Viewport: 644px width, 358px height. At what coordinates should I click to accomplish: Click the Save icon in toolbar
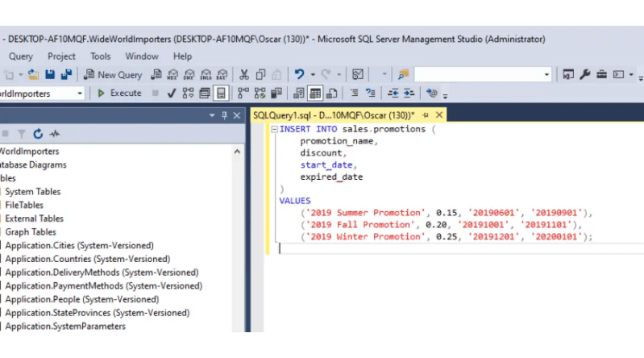[50, 75]
